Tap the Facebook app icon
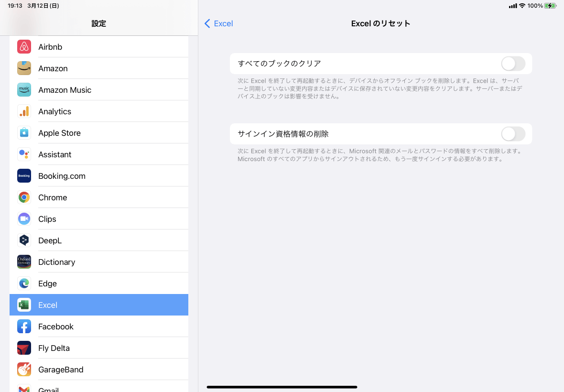 click(x=24, y=327)
